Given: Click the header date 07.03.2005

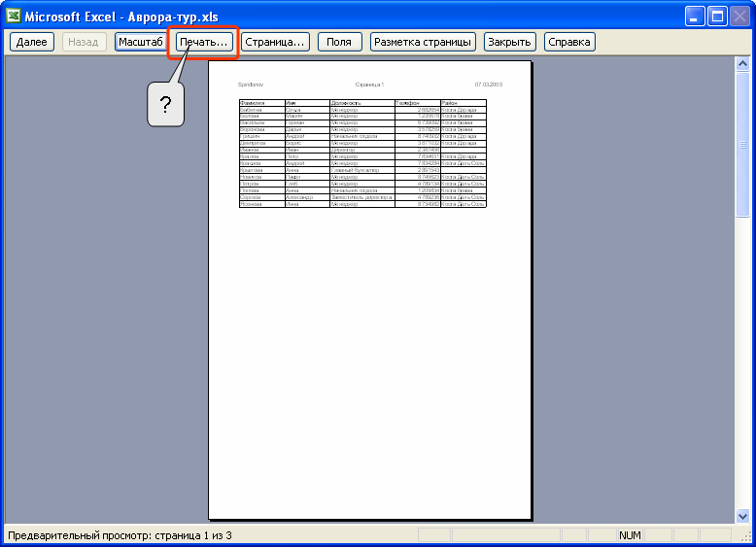Looking at the screenshot, I should pos(489,85).
